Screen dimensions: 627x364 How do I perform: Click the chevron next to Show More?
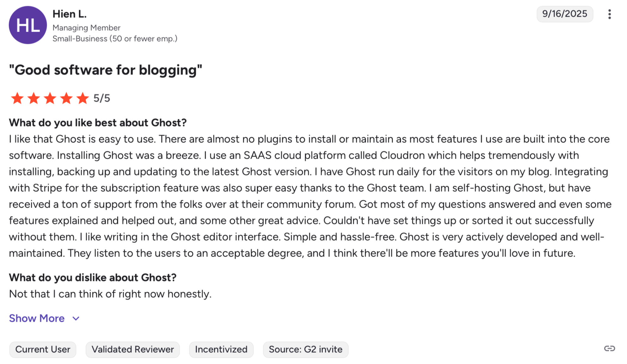(x=76, y=319)
